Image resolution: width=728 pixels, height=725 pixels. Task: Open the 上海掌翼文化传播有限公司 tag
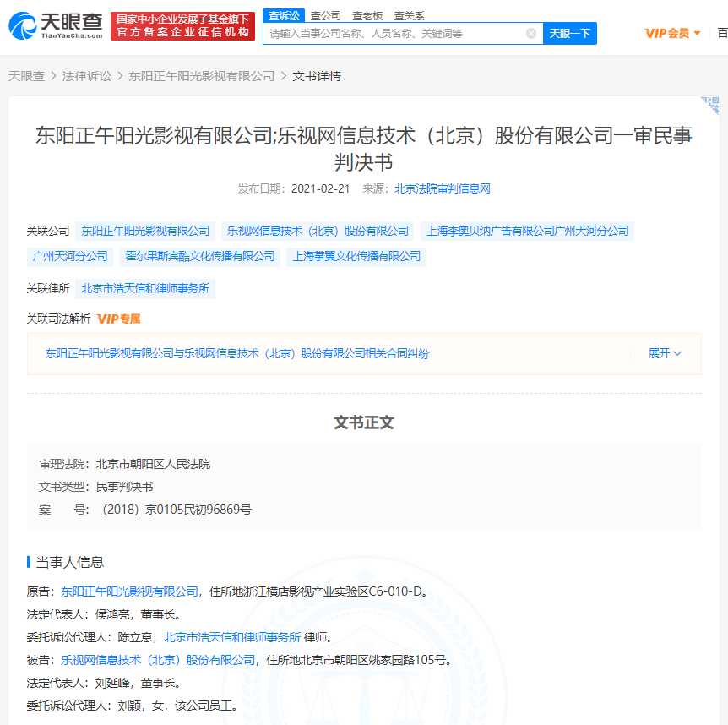(356, 256)
